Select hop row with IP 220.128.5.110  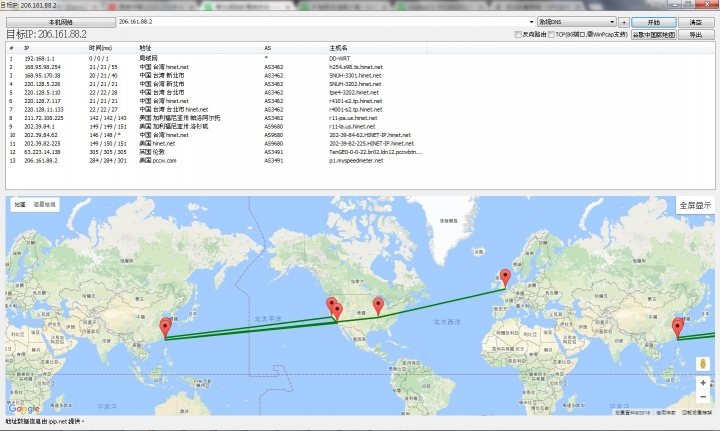point(216,93)
